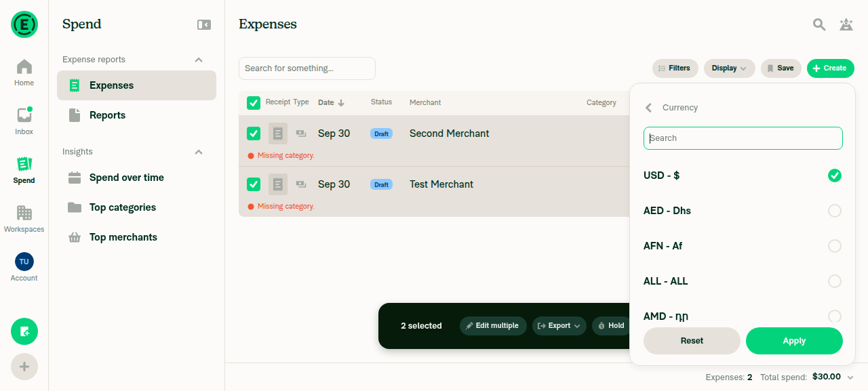Click the Filters button
The width and height of the screenshot is (868, 391).
[675, 68]
